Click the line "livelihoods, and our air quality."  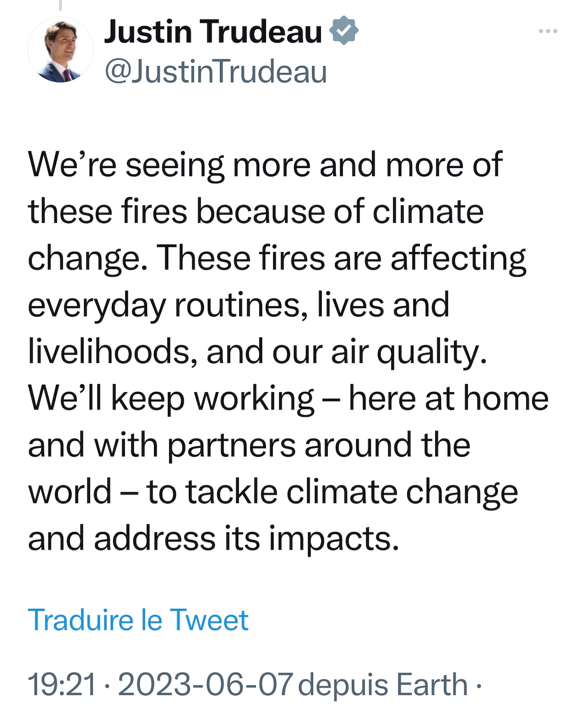point(258,352)
